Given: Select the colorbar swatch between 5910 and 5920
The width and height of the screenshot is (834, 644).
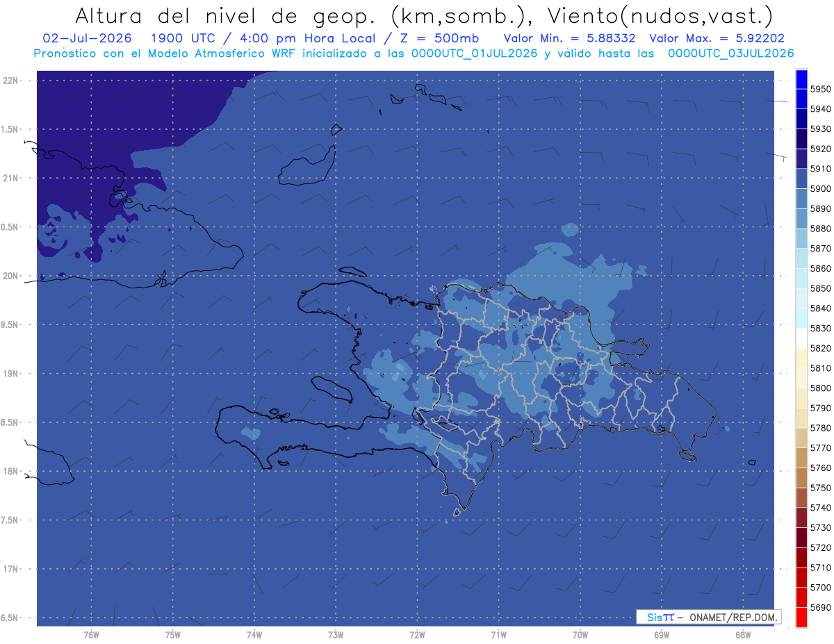Looking at the screenshot, I should 801,159.
